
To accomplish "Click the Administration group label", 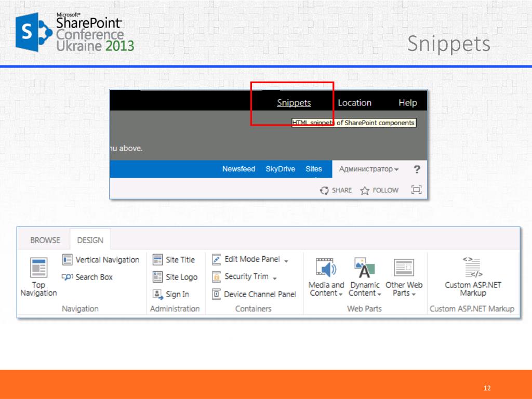I will coord(175,309).
